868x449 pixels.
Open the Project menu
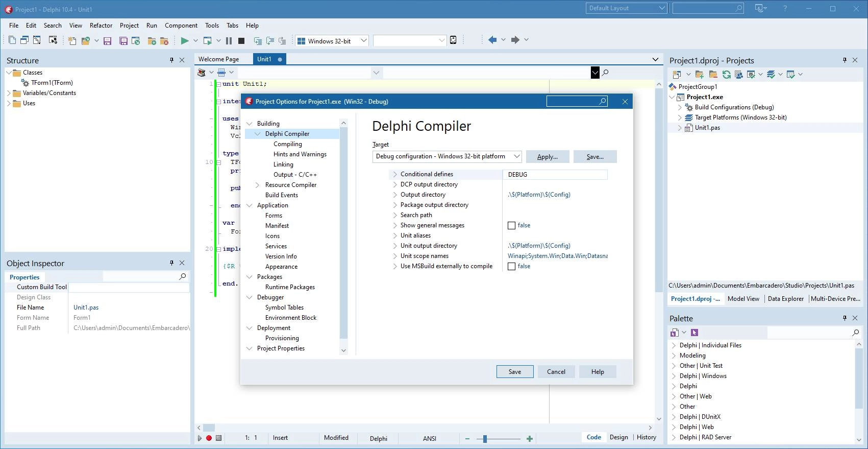(x=129, y=26)
